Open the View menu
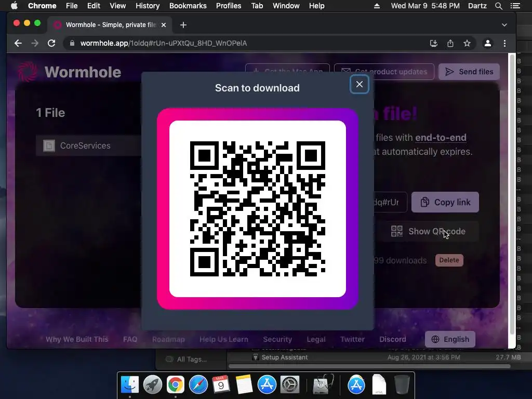Screen dimensions: 532x399 coord(118,6)
